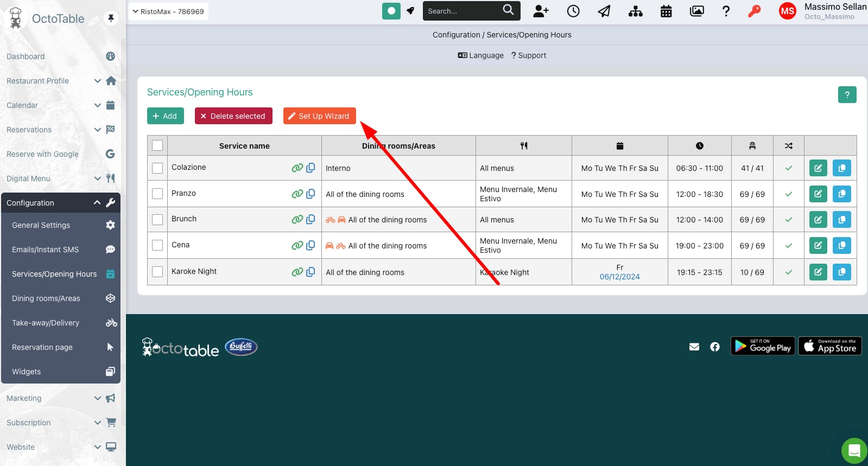
Task: Open the RistoMax - 786969 restaurant dropdown
Action: [x=168, y=11]
